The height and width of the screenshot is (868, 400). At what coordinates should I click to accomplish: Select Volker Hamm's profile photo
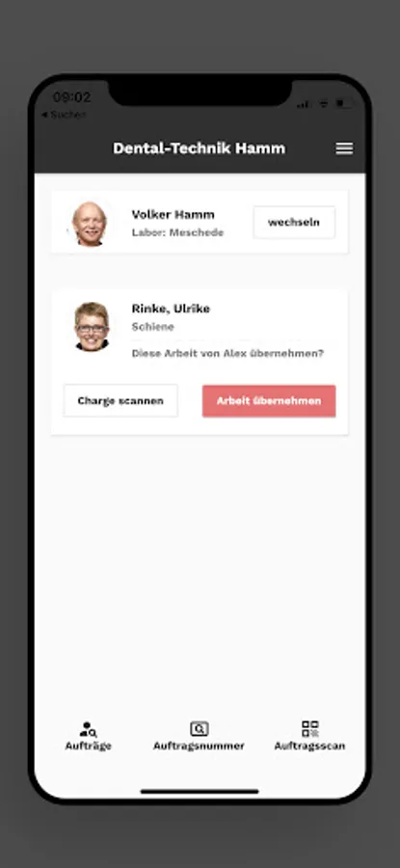click(x=90, y=223)
